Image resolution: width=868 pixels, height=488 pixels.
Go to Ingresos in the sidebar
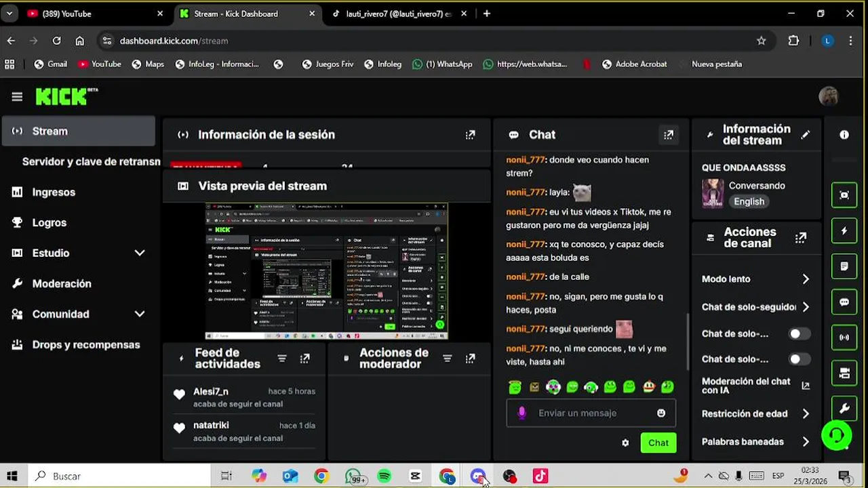click(79, 192)
